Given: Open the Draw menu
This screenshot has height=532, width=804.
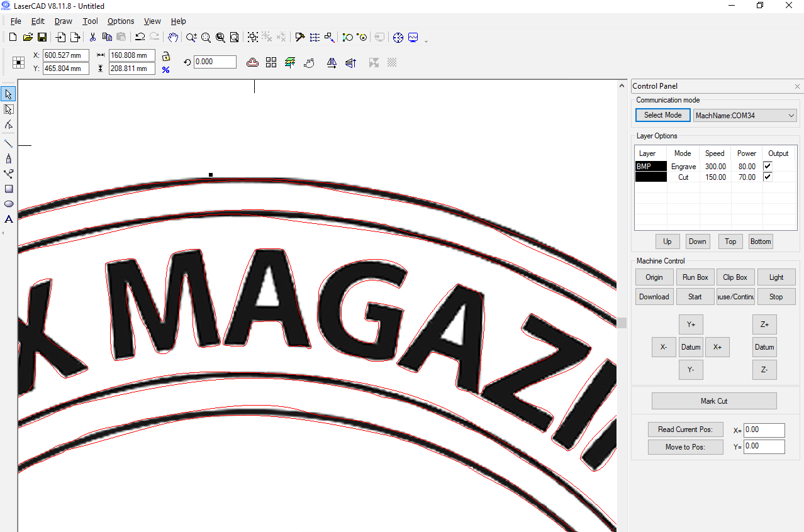Looking at the screenshot, I should point(63,21).
